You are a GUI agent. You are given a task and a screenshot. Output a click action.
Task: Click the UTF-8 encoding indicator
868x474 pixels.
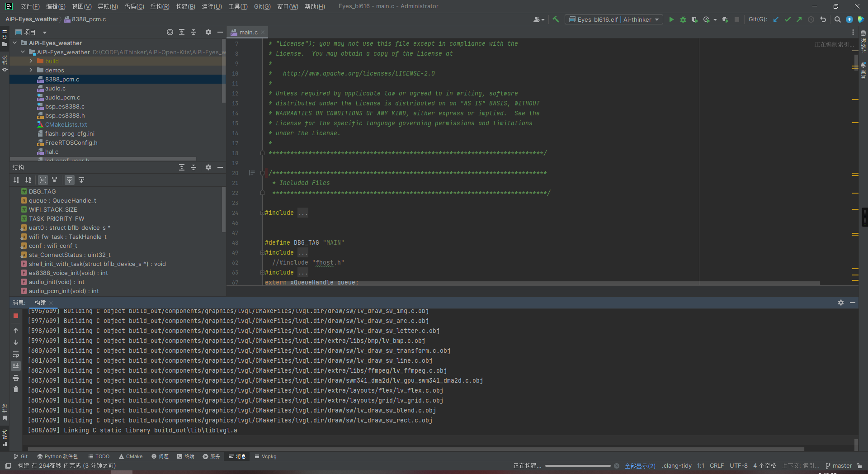point(739,466)
